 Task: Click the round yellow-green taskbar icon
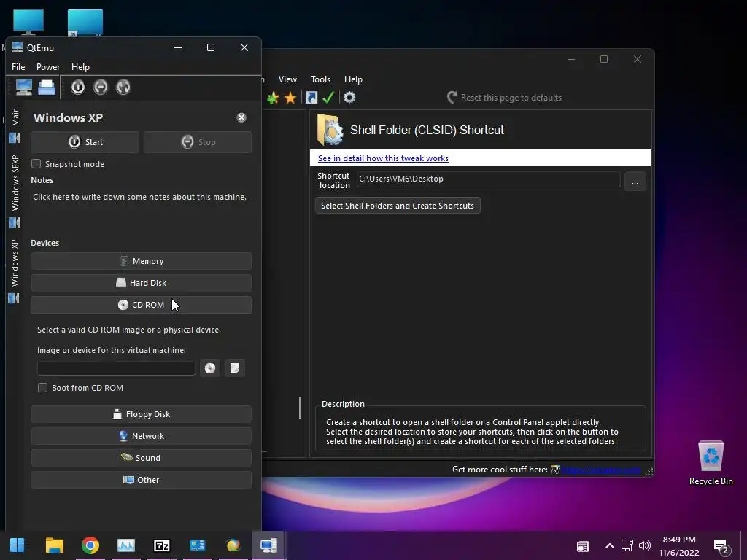(233, 545)
